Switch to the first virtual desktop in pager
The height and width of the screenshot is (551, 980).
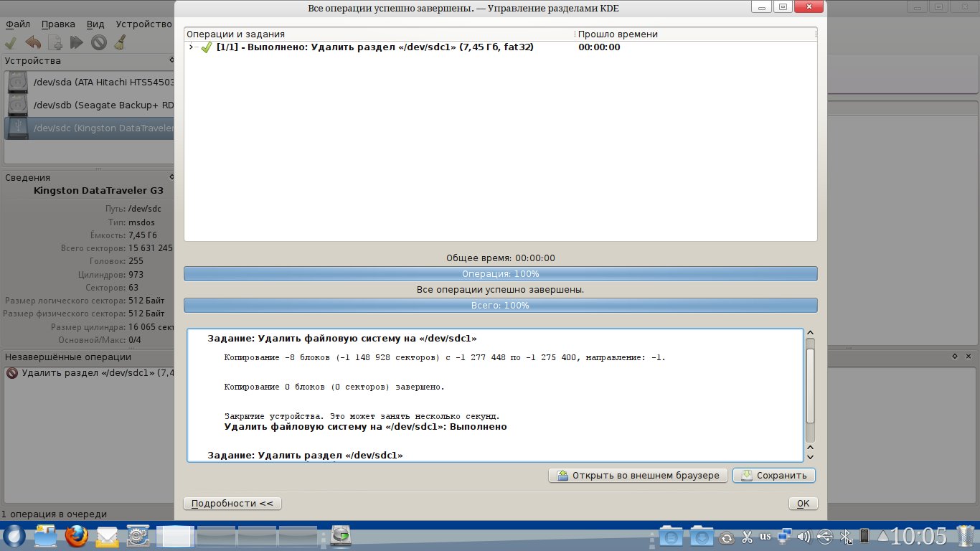(x=175, y=536)
